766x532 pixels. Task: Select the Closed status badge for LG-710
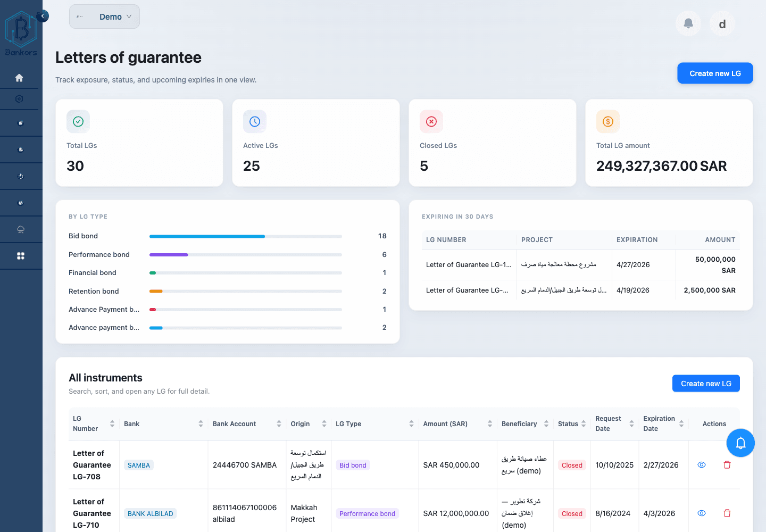572,513
